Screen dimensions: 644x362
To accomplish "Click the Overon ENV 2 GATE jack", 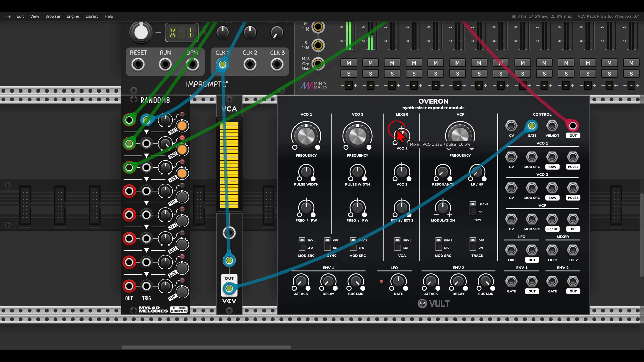I will tap(552, 281).
